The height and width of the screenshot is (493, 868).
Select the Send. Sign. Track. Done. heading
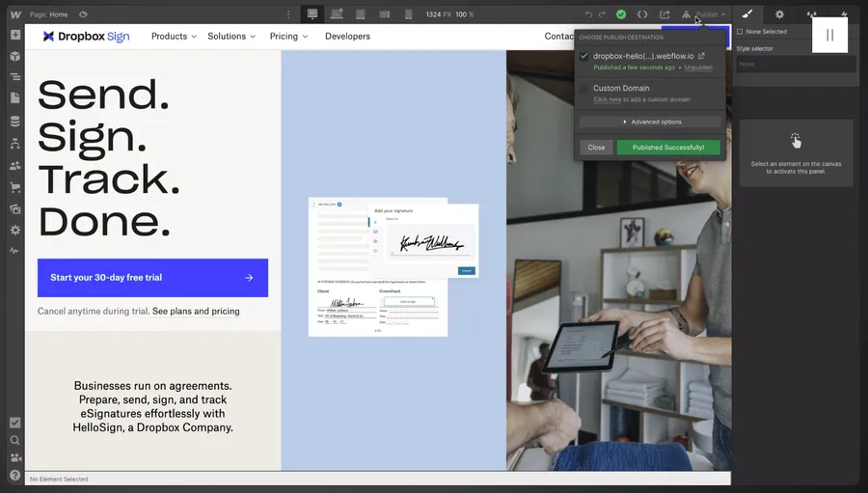(x=109, y=158)
